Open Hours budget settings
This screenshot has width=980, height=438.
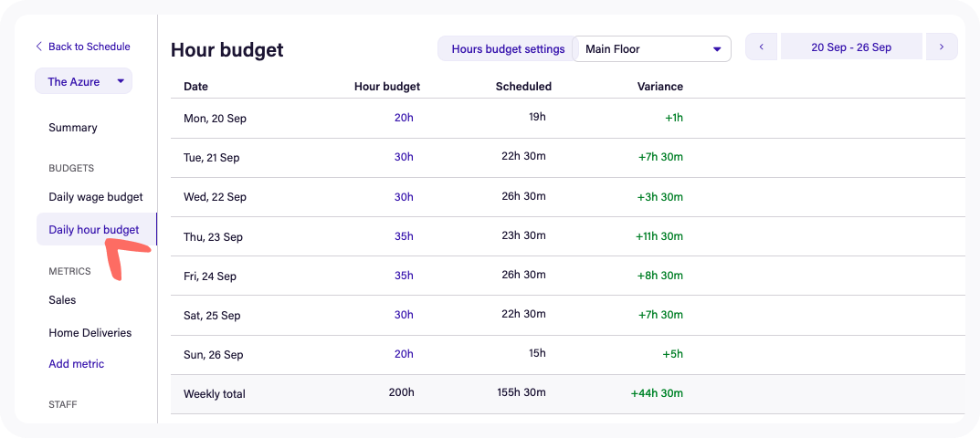click(508, 49)
